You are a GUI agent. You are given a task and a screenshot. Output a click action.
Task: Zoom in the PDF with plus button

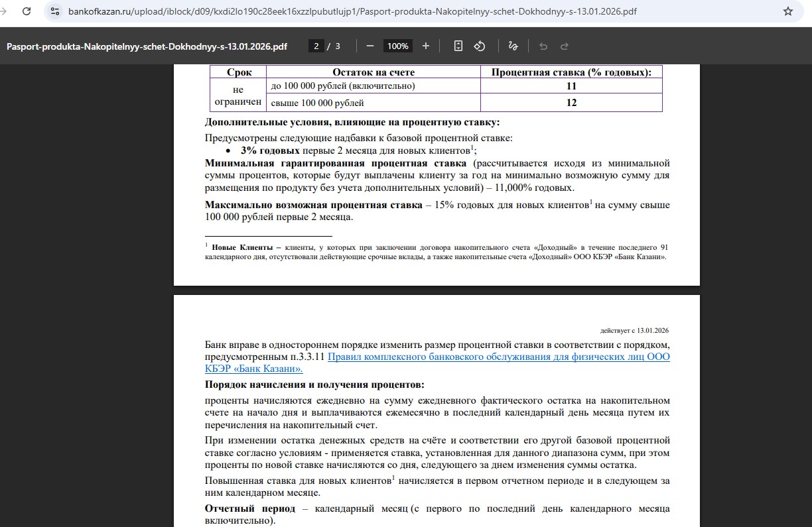pos(426,46)
